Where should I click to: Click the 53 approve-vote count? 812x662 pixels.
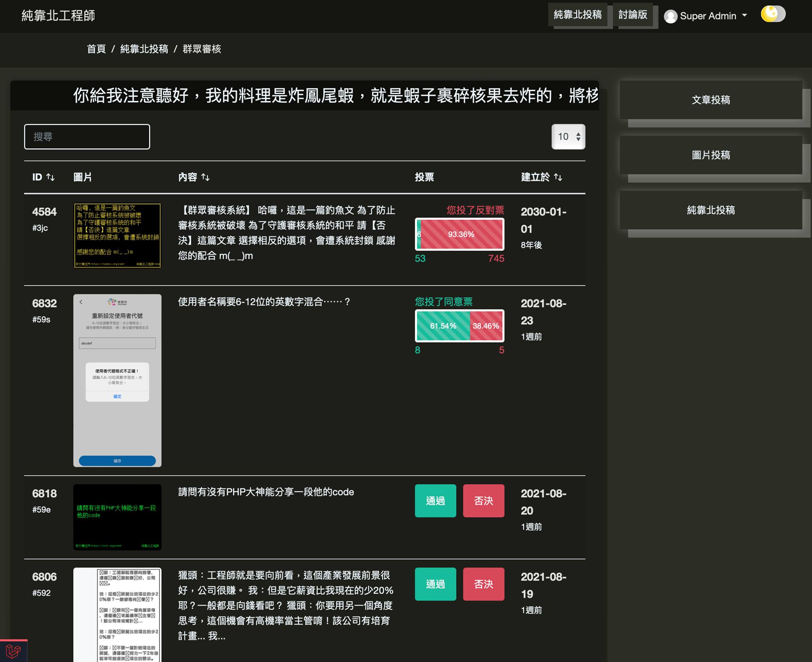coord(420,259)
